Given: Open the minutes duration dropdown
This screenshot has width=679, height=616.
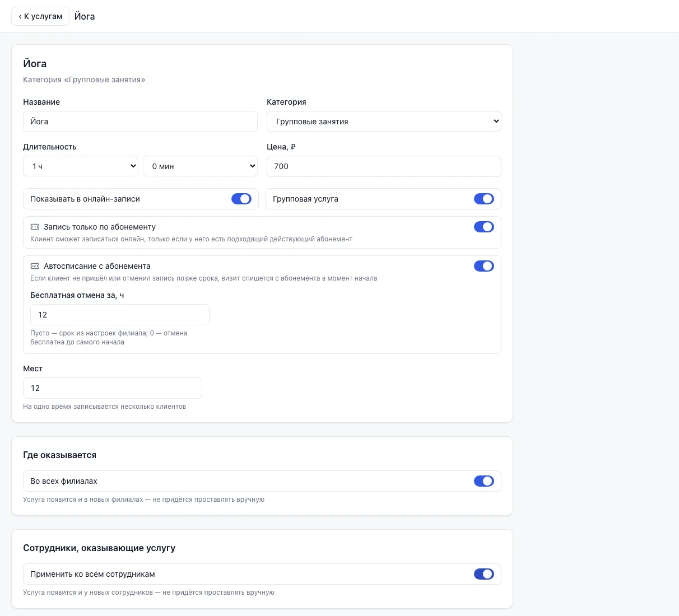Looking at the screenshot, I should (200, 166).
